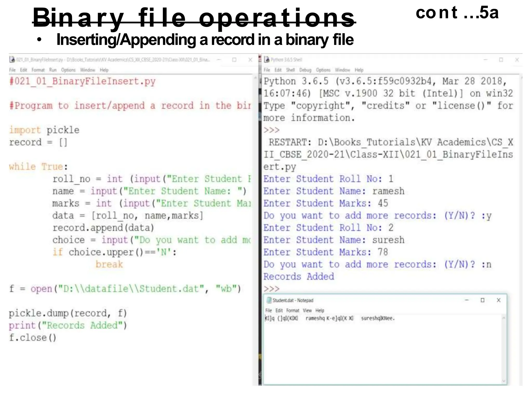Open Format menu in Notepad window
Screen dimensions: 532x399
[x=293, y=310]
